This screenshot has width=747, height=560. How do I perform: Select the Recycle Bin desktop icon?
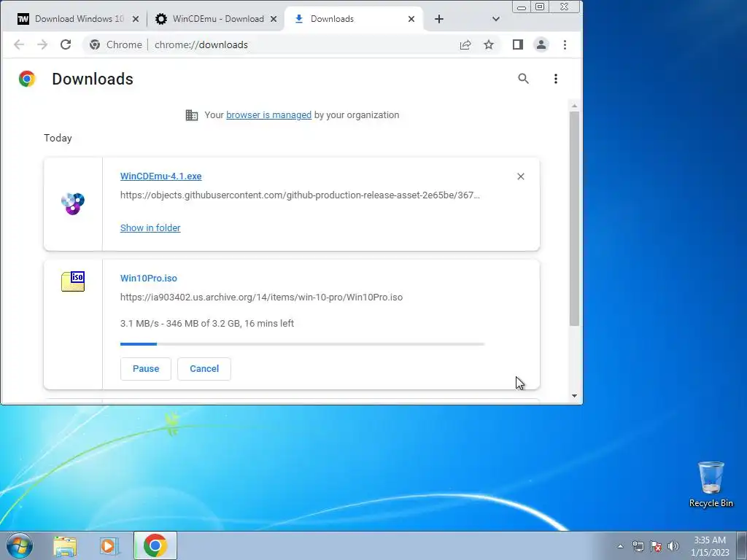[711, 484]
